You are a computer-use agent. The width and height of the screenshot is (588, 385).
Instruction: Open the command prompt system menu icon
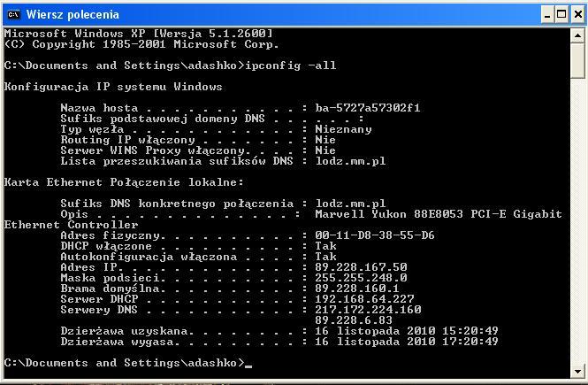[13, 15]
